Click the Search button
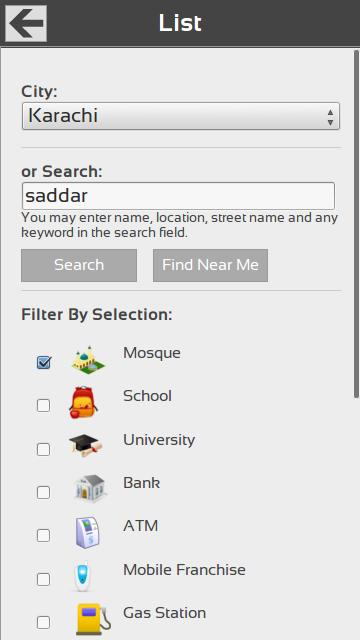This screenshot has height=640, width=360. (79, 265)
